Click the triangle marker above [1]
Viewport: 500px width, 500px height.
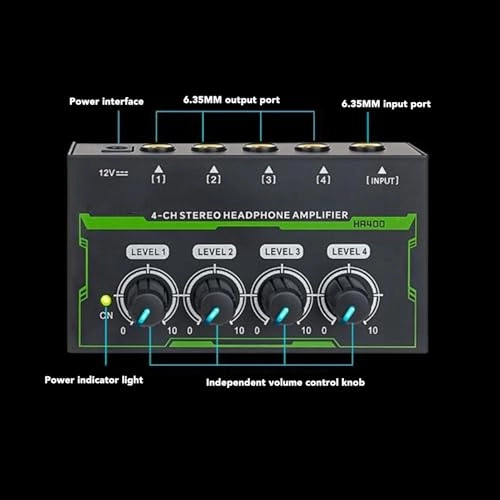[159, 169]
